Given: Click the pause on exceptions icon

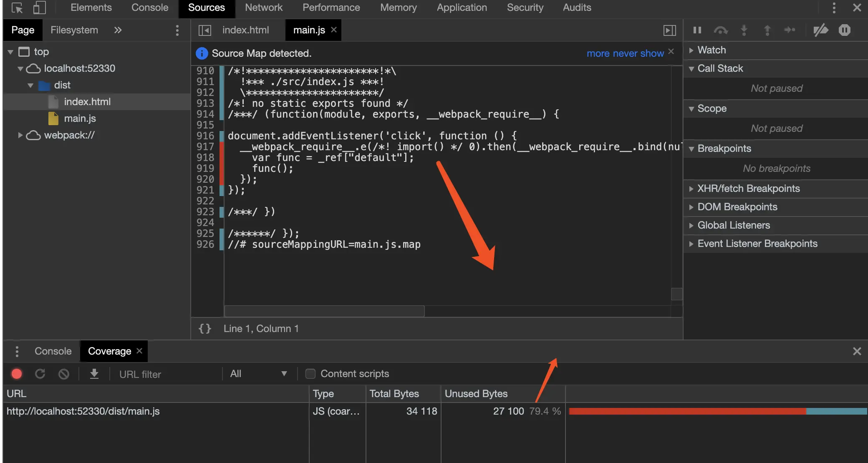Looking at the screenshot, I should pos(844,30).
